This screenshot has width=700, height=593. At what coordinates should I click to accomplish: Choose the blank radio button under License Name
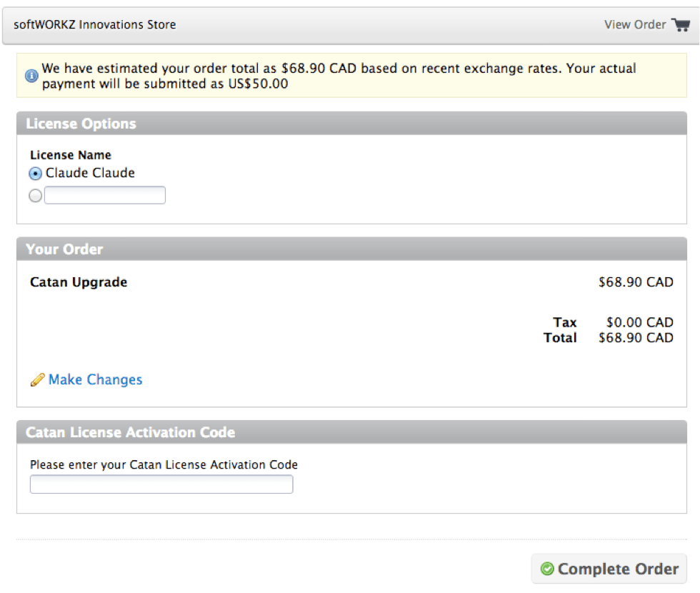click(35, 194)
